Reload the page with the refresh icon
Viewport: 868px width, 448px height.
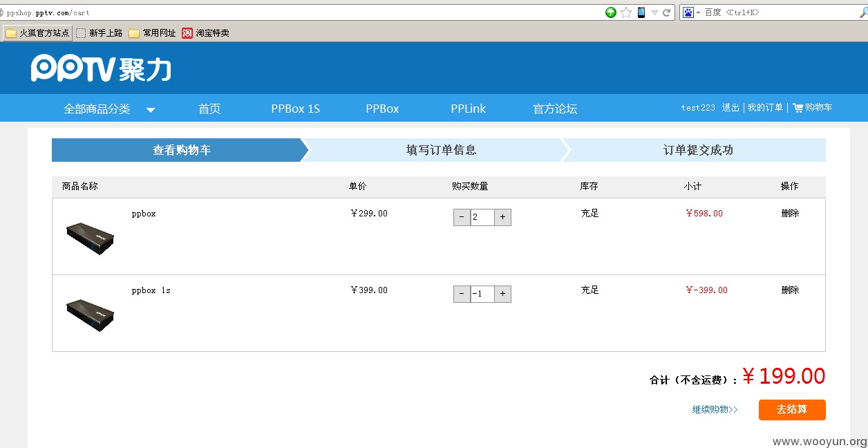tap(667, 12)
